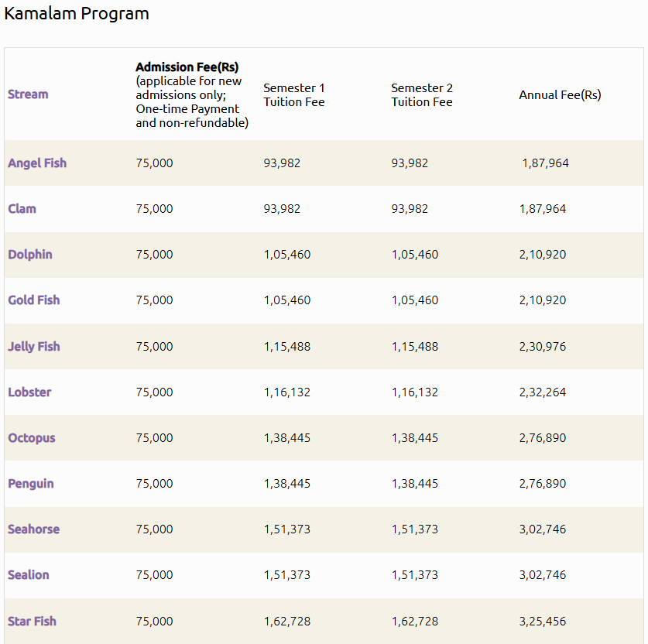Select the Lobster stream link

29,392
